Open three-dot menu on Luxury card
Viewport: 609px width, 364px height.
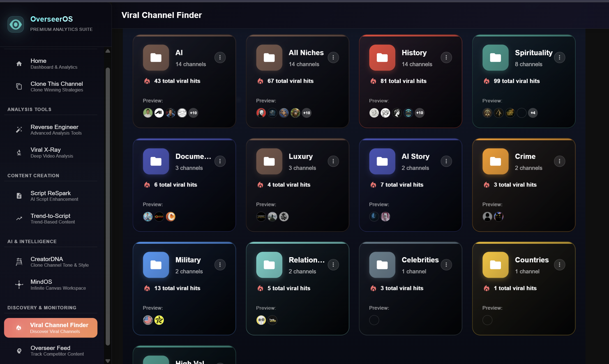[x=333, y=161]
